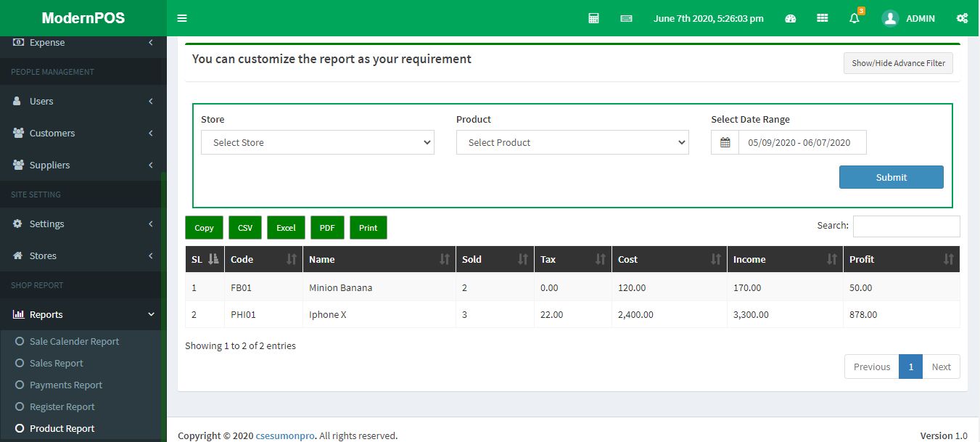Collapse the Reports sidebar menu
The height and width of the screenshot is (442, 980).
coord(83,314)
